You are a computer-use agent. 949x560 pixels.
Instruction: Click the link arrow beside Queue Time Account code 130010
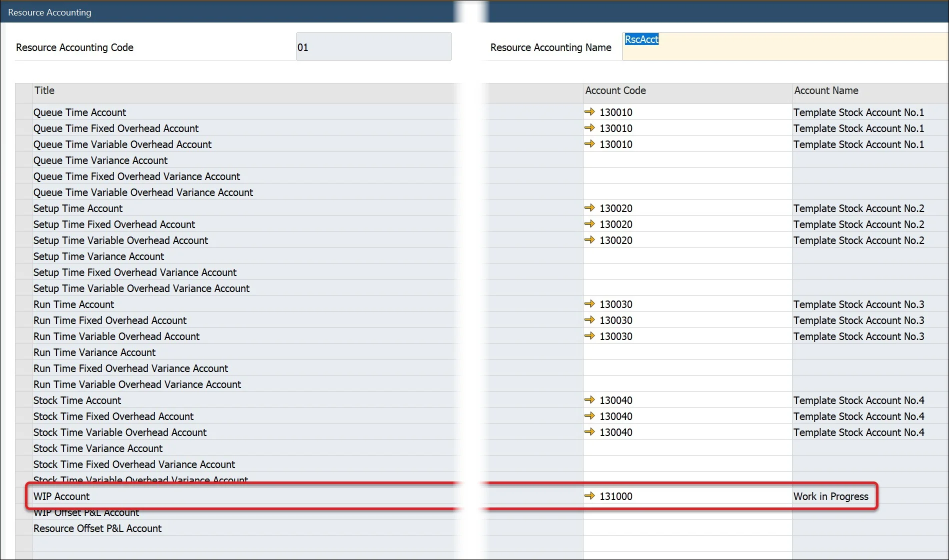click(x=590, y=112)
